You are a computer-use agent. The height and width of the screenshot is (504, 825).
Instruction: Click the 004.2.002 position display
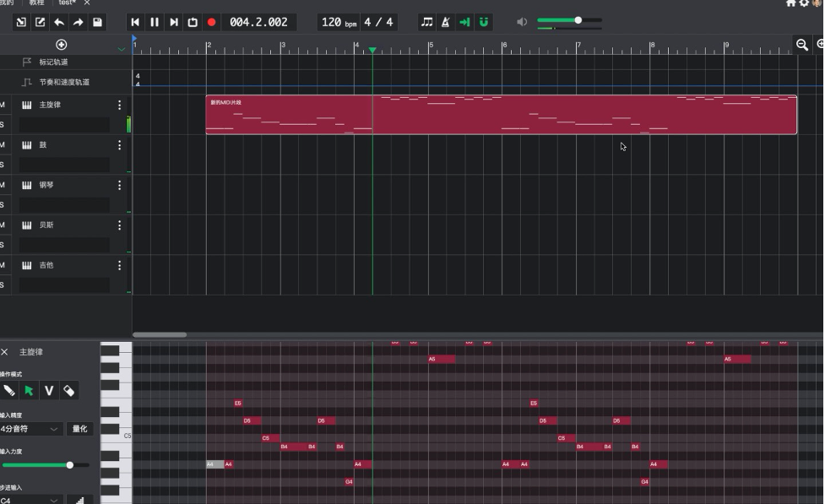click(x=259, y=22)
